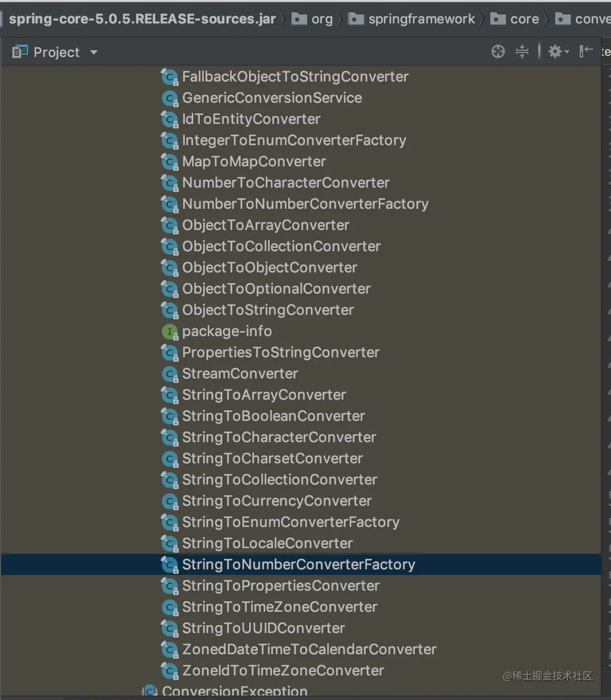Select StringToCurrencyConverter class

276,501
